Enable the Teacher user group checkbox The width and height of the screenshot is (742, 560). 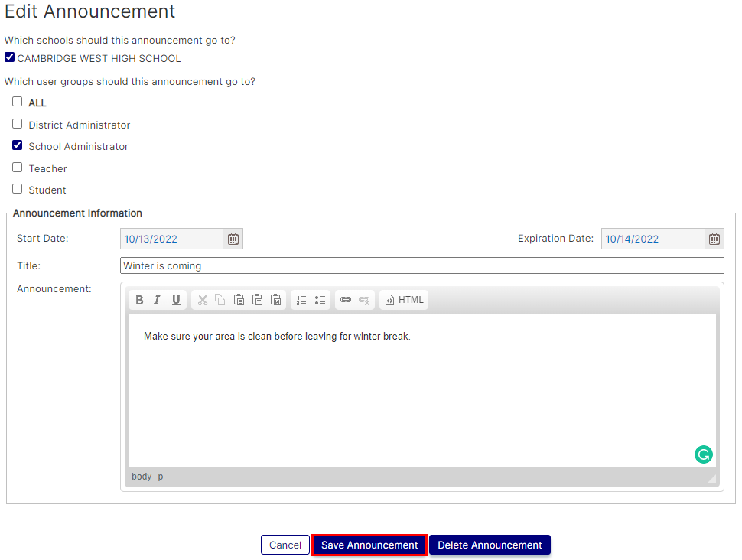18,168
